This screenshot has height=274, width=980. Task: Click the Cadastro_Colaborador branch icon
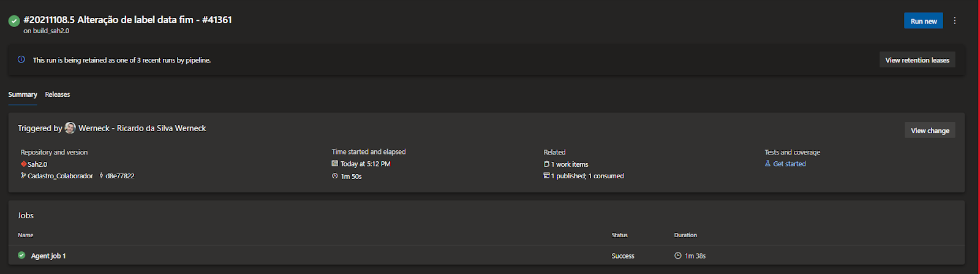pos(23,176)
